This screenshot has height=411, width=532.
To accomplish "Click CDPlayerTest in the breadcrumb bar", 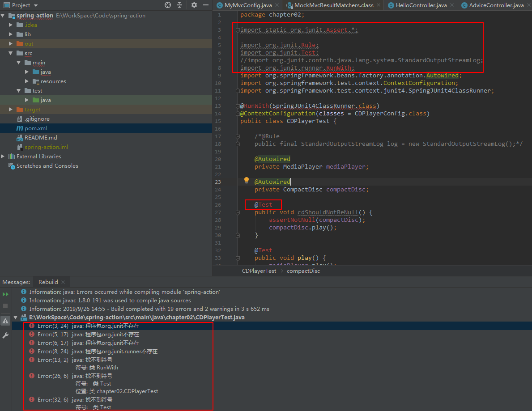I will pyautogui.click(x=259, y=271).
